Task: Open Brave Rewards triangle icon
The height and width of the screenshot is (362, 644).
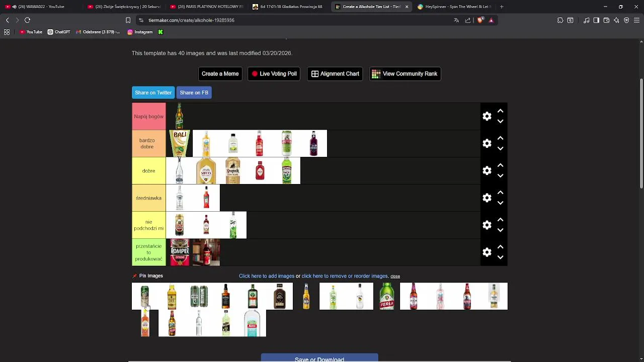Action: click(491, 20)
